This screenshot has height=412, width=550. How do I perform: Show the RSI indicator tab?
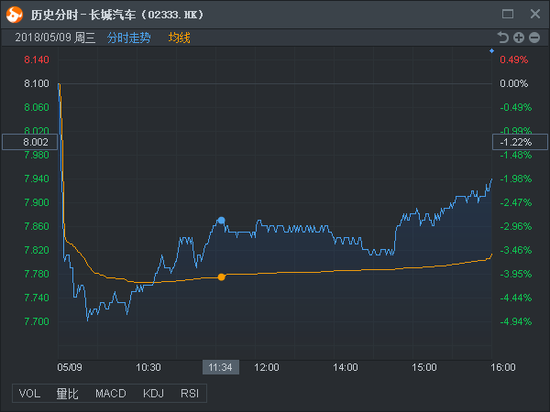pos(189,393)
